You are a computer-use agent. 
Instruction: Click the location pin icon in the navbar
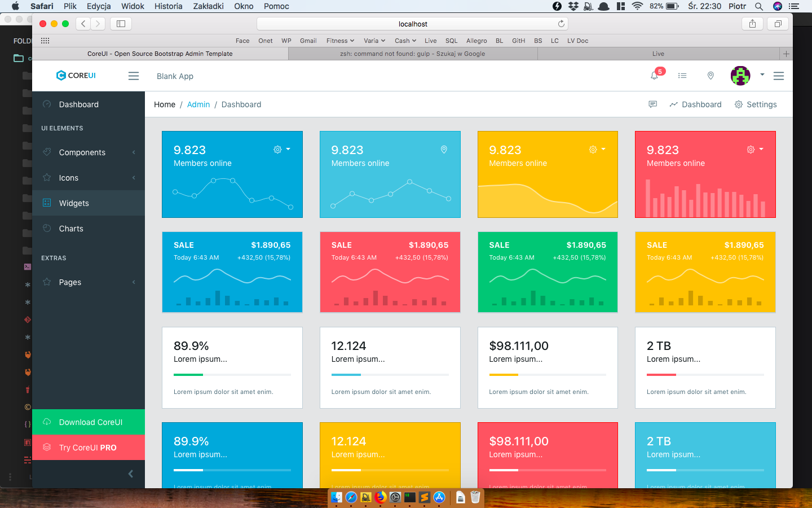click(x=710, y=76)
